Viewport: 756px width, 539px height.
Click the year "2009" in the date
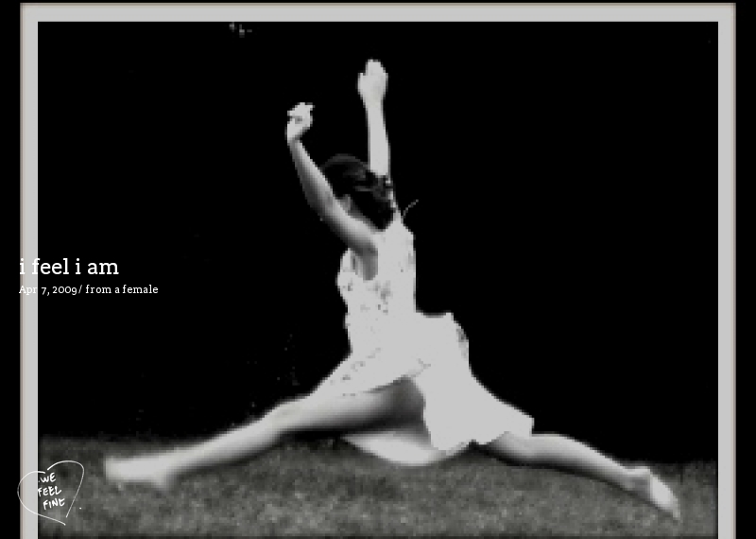tap(64, 290)
